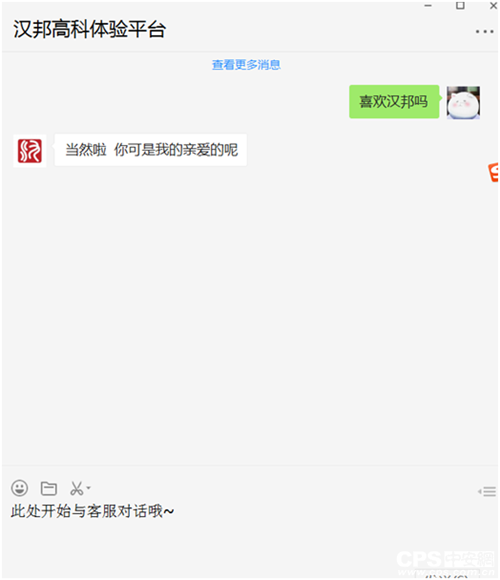Open the emoji picker smiley icon
Screen dimensions: 500x580
click(19, 488)
